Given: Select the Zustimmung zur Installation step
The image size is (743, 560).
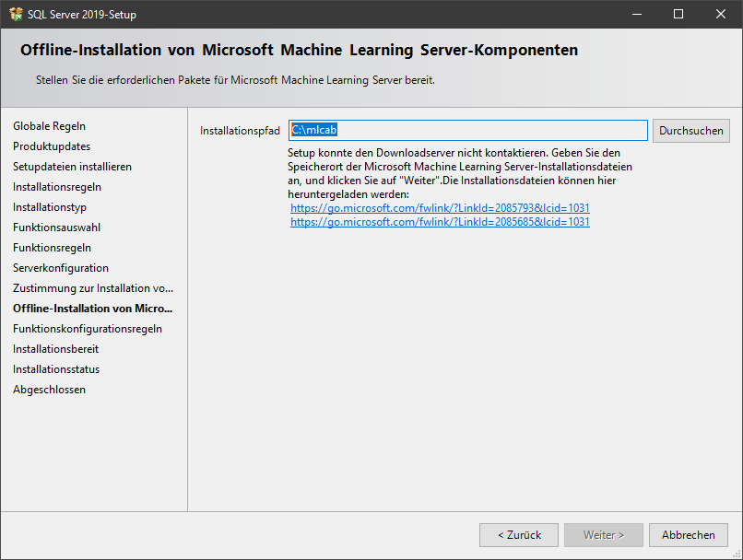Looking at the screenshot, I should pos(93,288).
